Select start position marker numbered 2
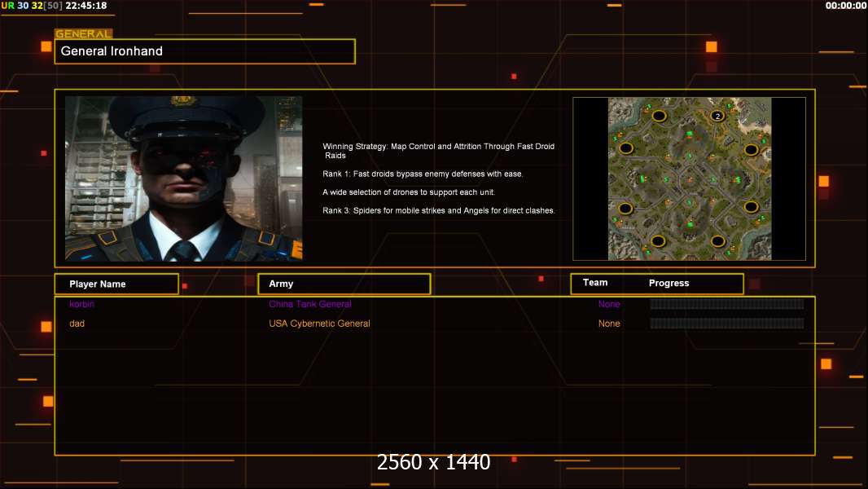This screenshot has width=868, height=489. (717, 116)
